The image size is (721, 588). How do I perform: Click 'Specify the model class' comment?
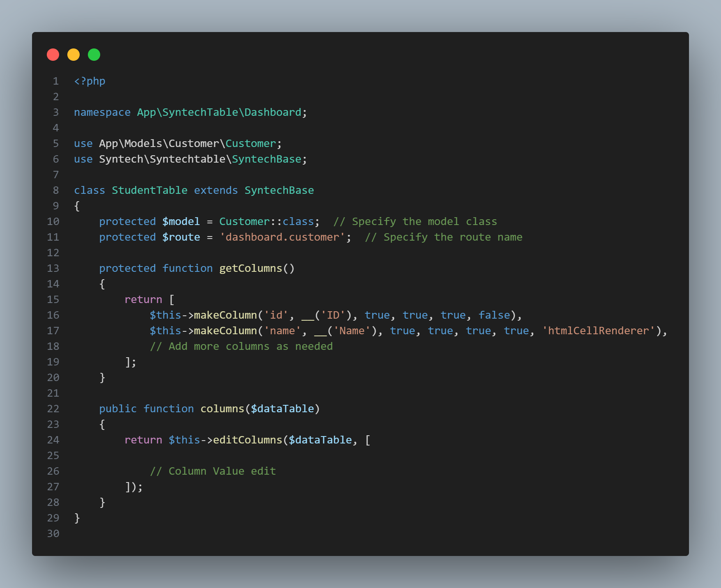tap(415, 222)
